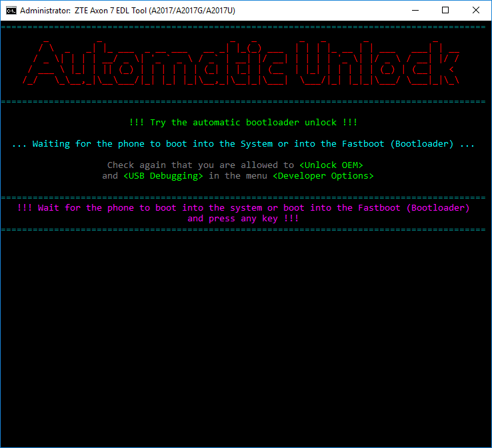Viewport: 492px width, 448px height.
Task: Close the ZTE Axon 7 EDL Tool window
Action: tap(476, 11)
